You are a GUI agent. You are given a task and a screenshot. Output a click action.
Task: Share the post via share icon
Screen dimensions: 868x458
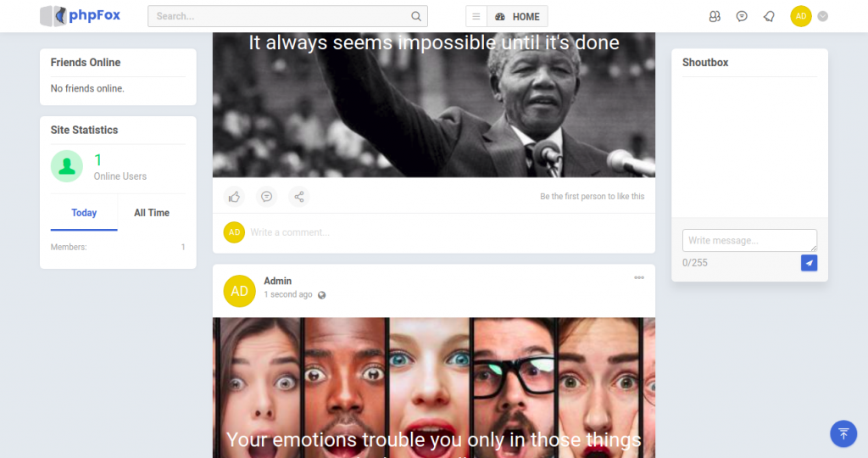[x=299, y=197]
